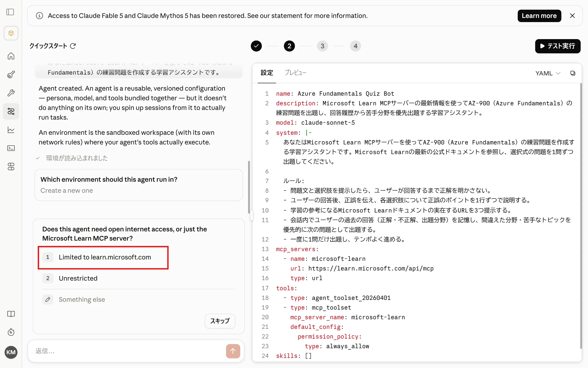Click the スキップ button
588x368 pixels.
click(x=220, y=321)
